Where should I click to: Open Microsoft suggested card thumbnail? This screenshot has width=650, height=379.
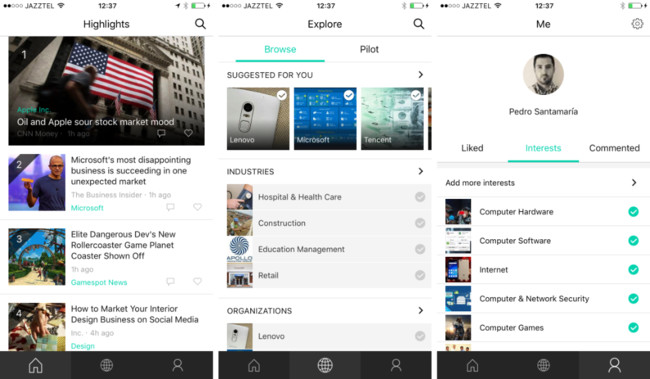click(x=325, y=119)
